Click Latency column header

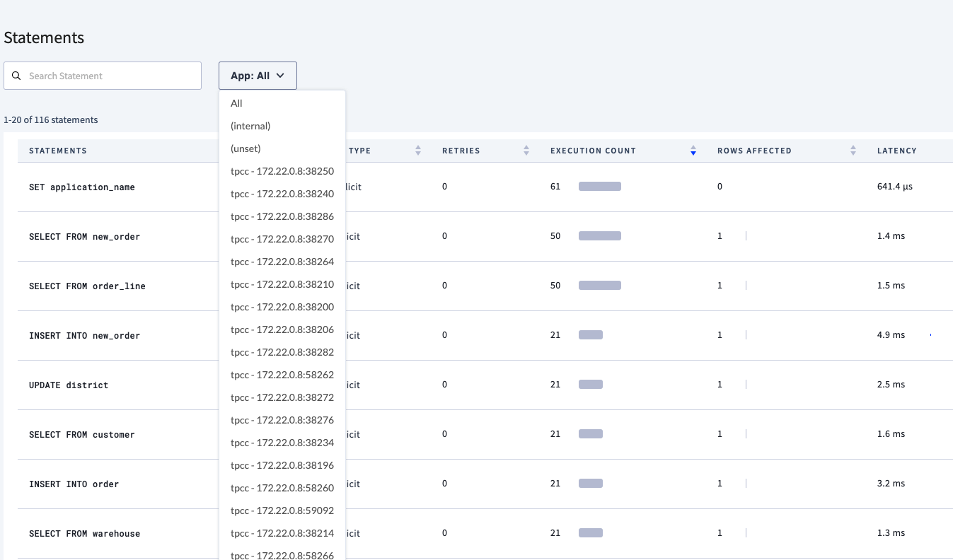tap(896, 151)
